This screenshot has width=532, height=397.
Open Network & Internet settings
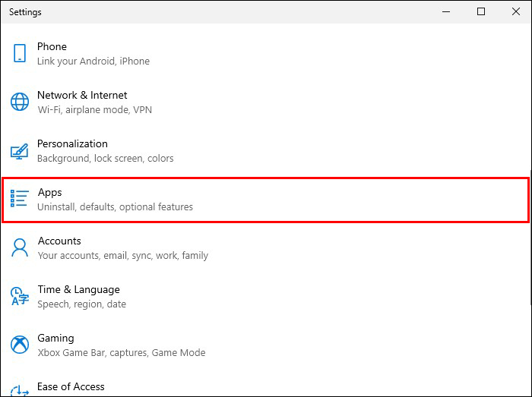click(x=82, y=96)
